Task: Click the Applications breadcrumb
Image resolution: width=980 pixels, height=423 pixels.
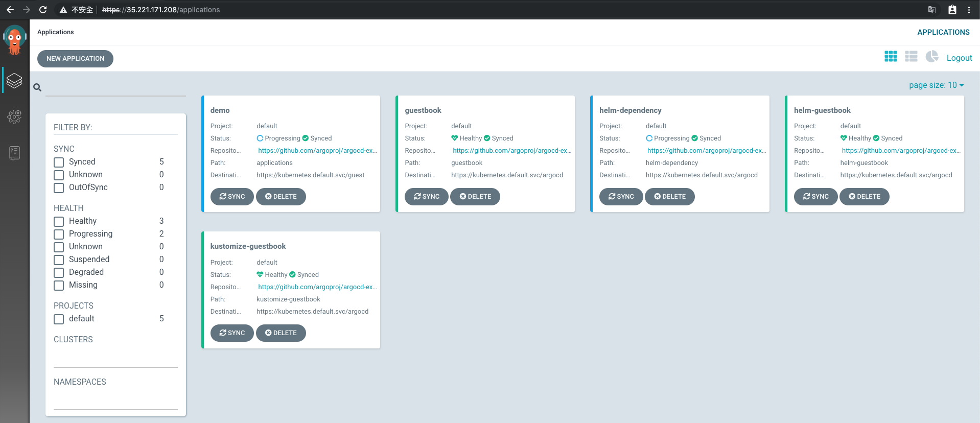Action: (55, 32)
